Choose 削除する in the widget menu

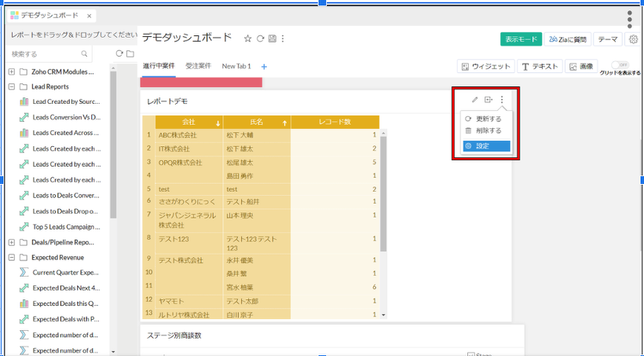pyautogui.click(x=488, y=130)
